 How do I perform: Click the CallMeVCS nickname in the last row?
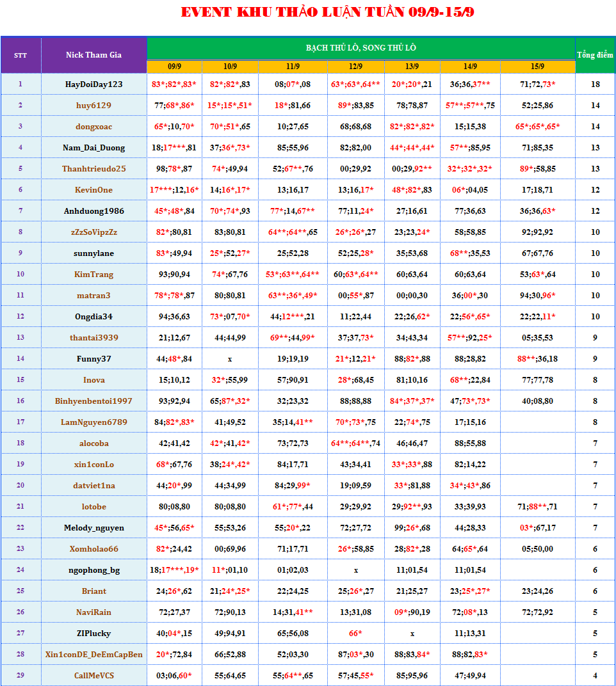pos(93,676)
